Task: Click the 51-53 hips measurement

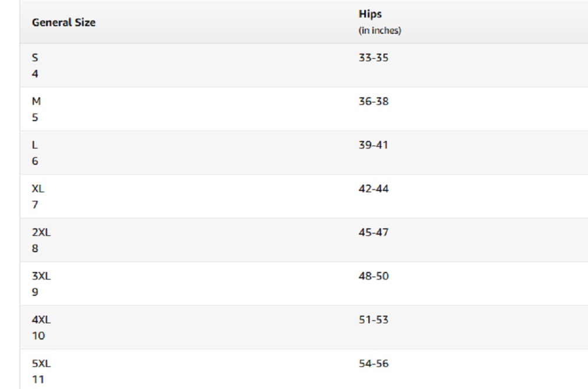Action: pyautogui.click(x=374, y=320)
